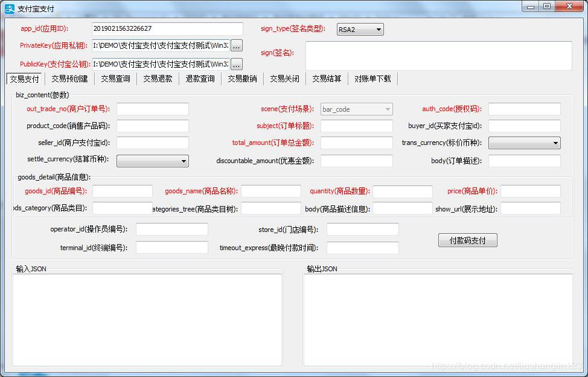Open the 交易退款 tab
This screenshot has width=588, height=377.
pyautogui.click(x=158, y=79)
